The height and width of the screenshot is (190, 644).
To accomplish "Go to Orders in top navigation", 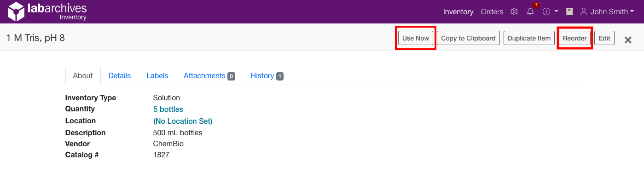I will pyautogui.click(x=492, y=12).
